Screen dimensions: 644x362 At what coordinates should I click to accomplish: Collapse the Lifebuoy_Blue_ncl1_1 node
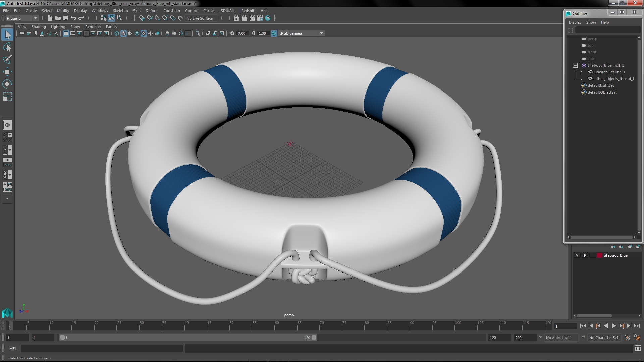575,65
